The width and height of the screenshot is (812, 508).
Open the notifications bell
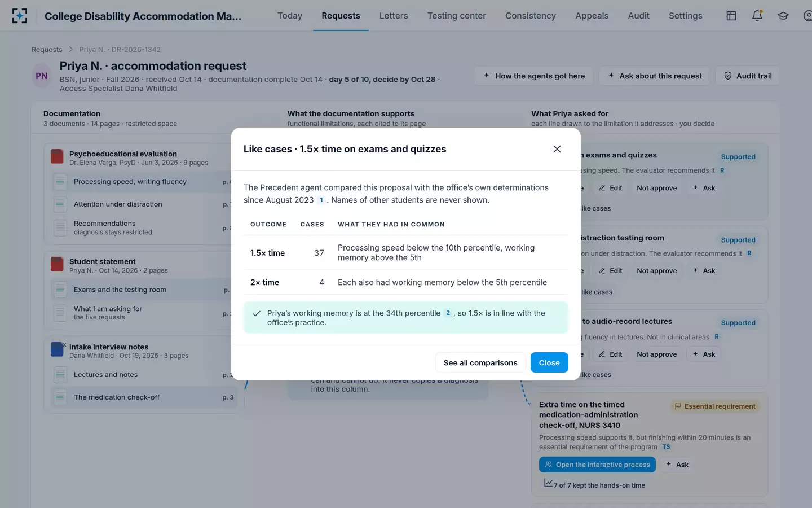pos(757,16)
